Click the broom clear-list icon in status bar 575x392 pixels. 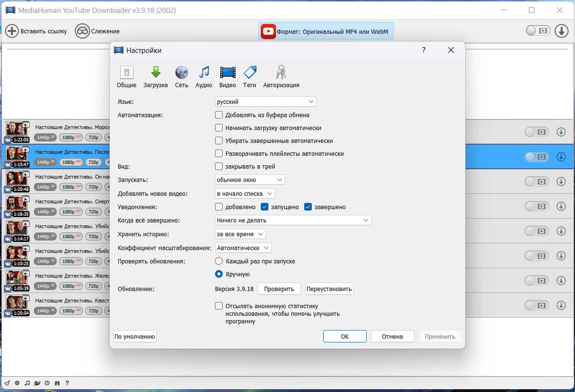[7, 383]
